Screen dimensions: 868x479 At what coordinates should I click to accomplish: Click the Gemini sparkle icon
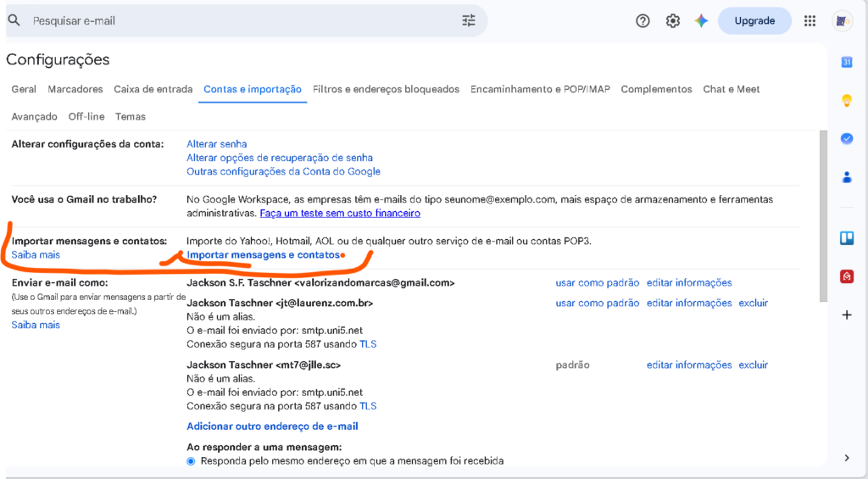point(701,21)
